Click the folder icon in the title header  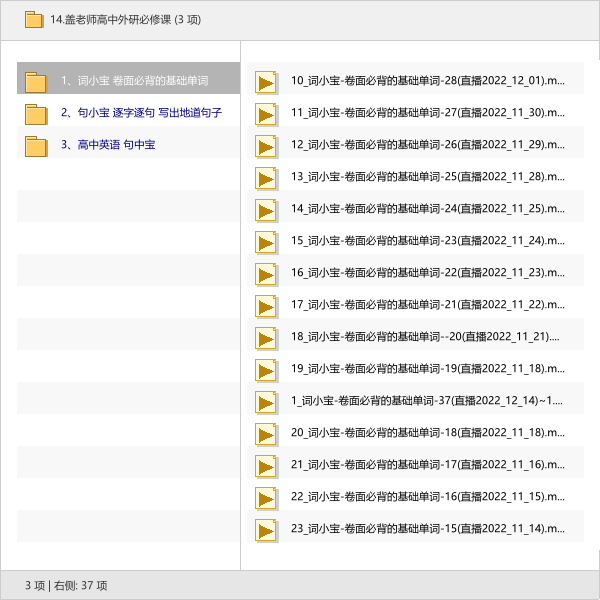tap(34, 19)
